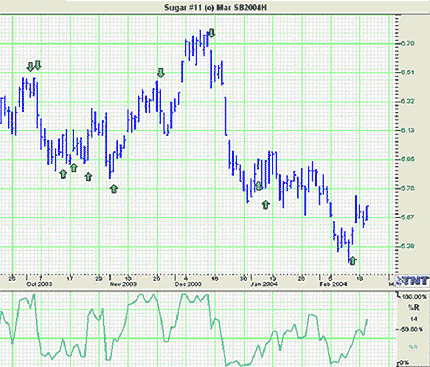Select the down arrow signal at the December peak
Screen dimensions: 430x367
[212, 33]
